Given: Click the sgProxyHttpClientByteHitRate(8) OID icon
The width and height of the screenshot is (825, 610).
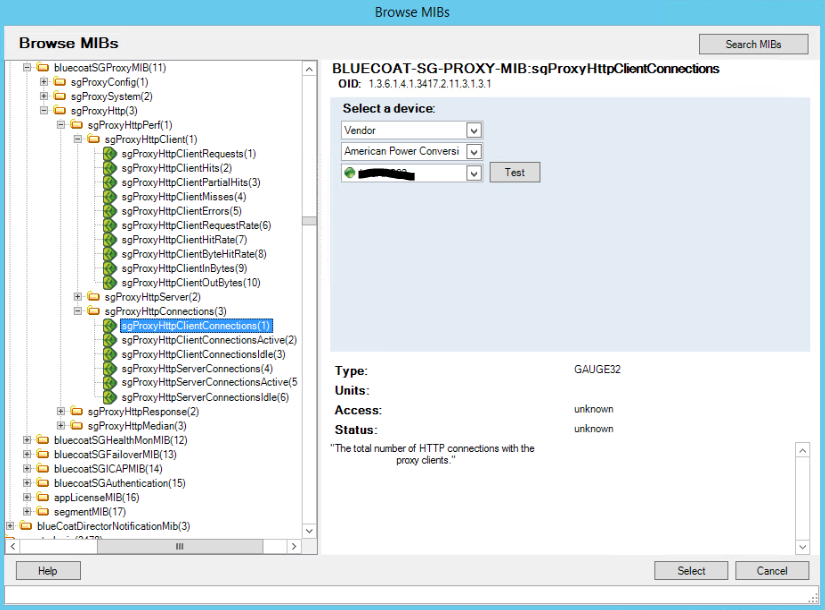Looking at the screenshot, I should [x=109, y=254].
